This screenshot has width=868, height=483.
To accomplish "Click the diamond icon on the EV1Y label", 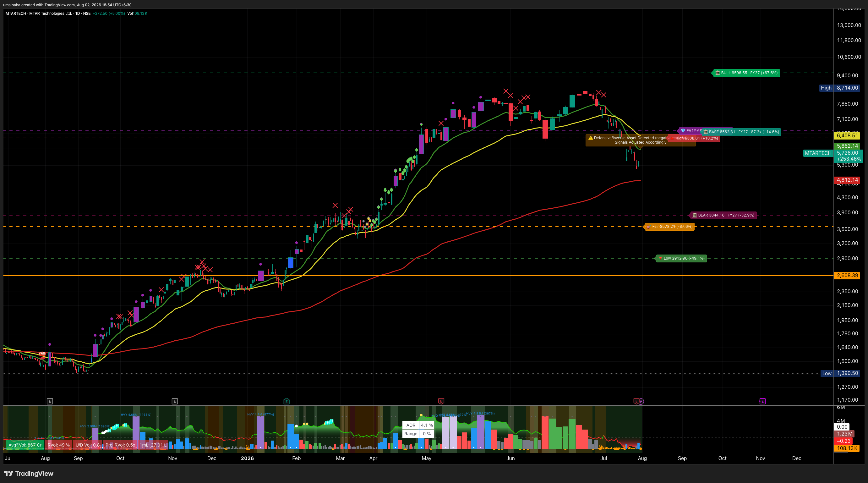I will tap(683, 130).
